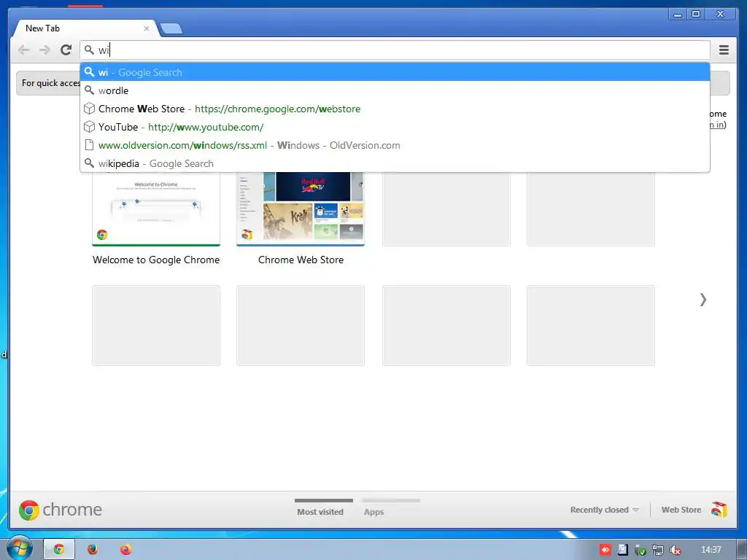Open the taskbar clock showing 14:37
Viewport: 747px width, 560px height.
711,550
